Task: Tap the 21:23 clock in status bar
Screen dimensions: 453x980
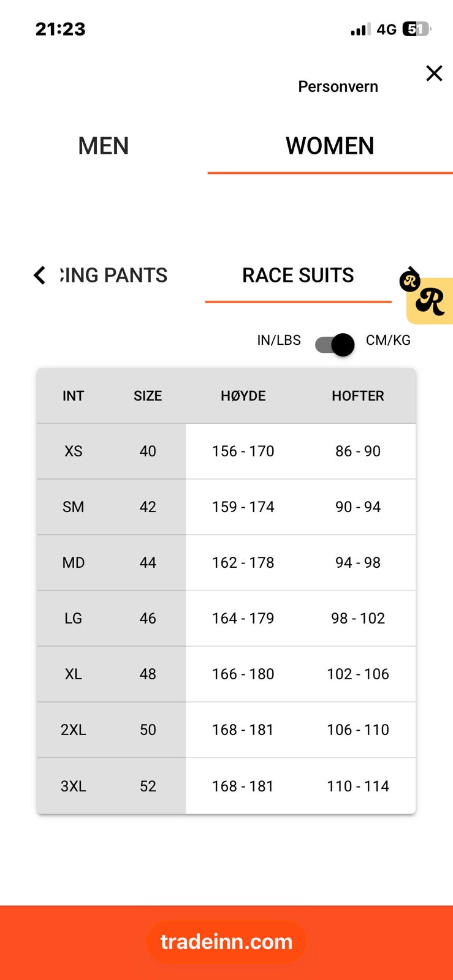Action: point(60,29)
